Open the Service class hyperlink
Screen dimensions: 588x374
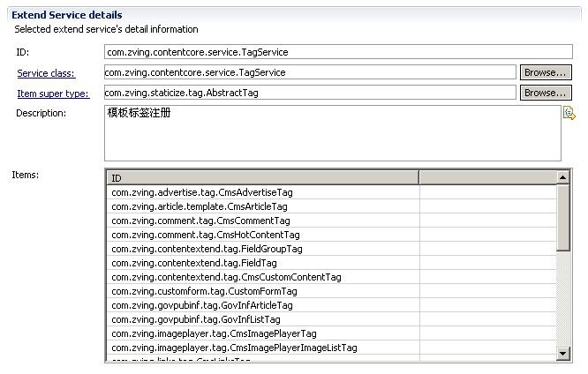pyautogui.click(x=46, y=73)
